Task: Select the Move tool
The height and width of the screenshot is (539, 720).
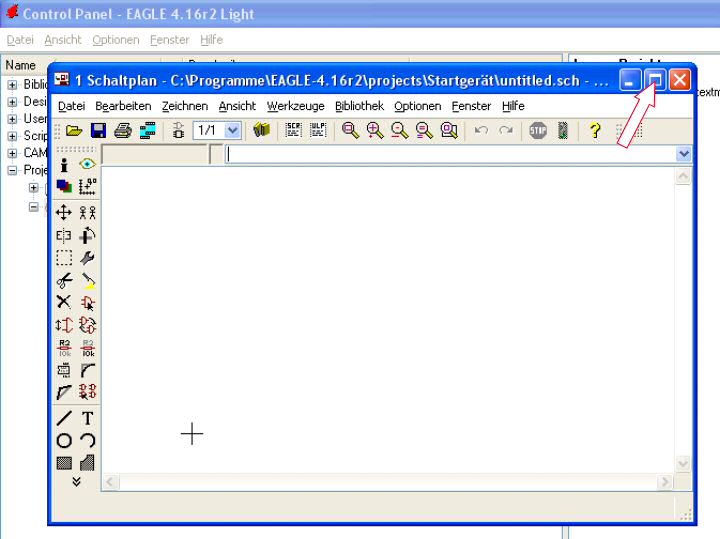Action: [x=64, y=212]
